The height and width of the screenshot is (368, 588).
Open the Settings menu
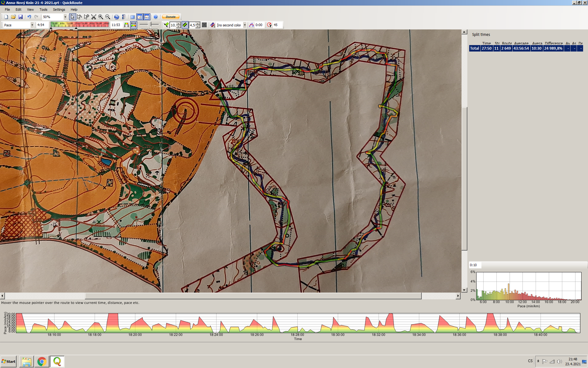coord(59,10)
